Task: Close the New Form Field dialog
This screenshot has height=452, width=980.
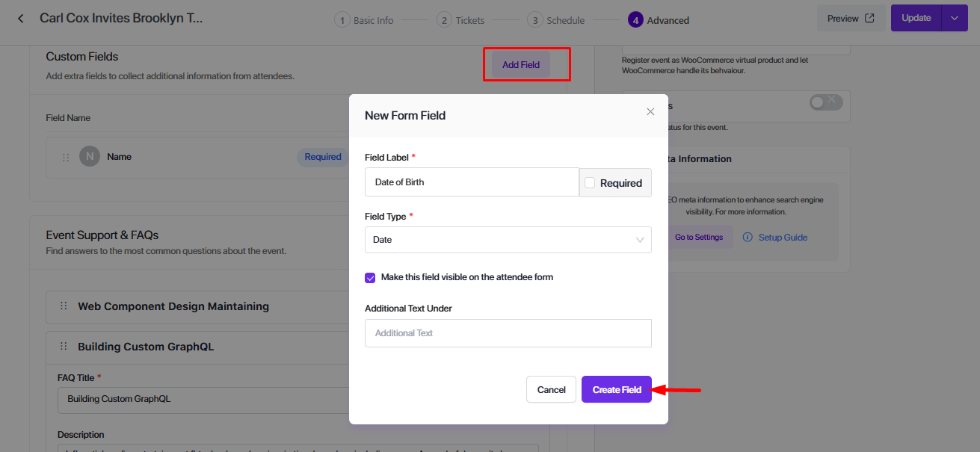Action: pyautogui.click(x=650, y=112)
